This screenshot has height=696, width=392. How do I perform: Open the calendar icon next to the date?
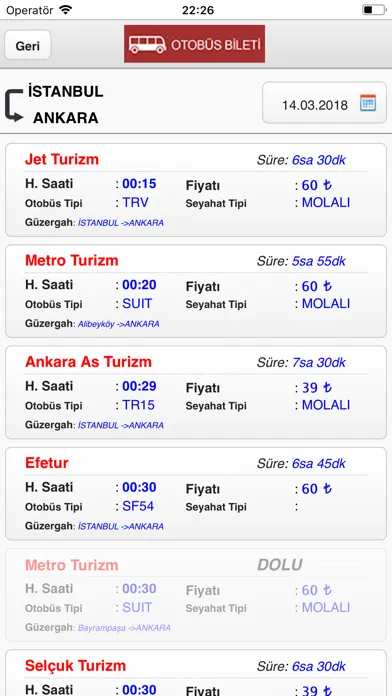click(x=368, y=103)
